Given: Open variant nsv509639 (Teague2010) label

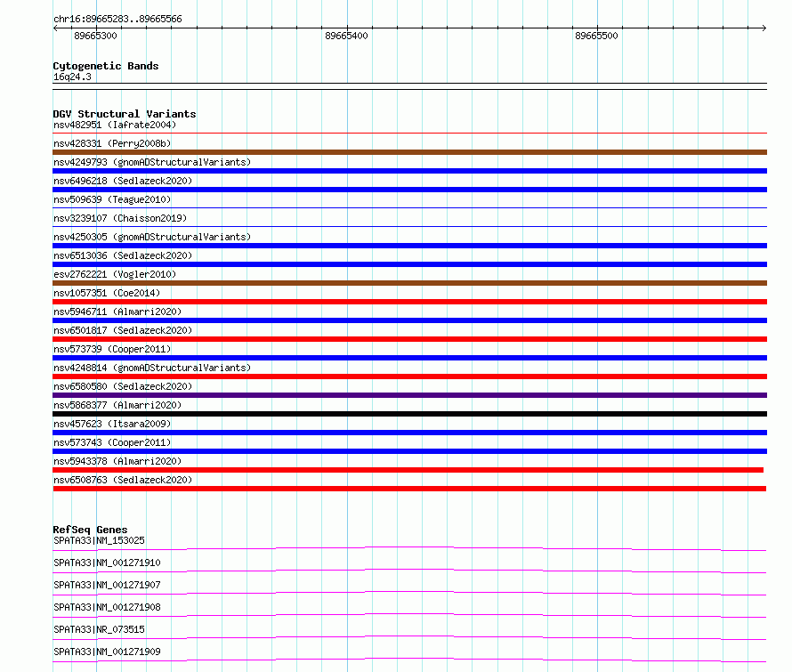Looking at the screenshot, I should tap(112, 199).
